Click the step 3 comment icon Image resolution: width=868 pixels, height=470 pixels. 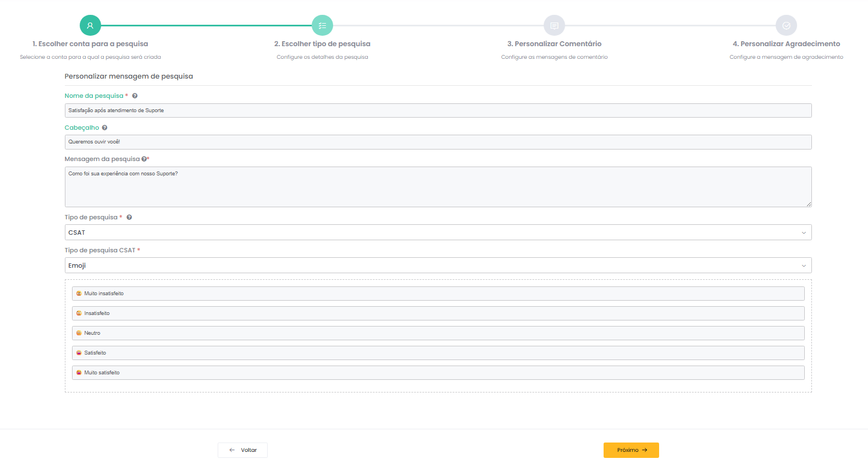point(554,25)
